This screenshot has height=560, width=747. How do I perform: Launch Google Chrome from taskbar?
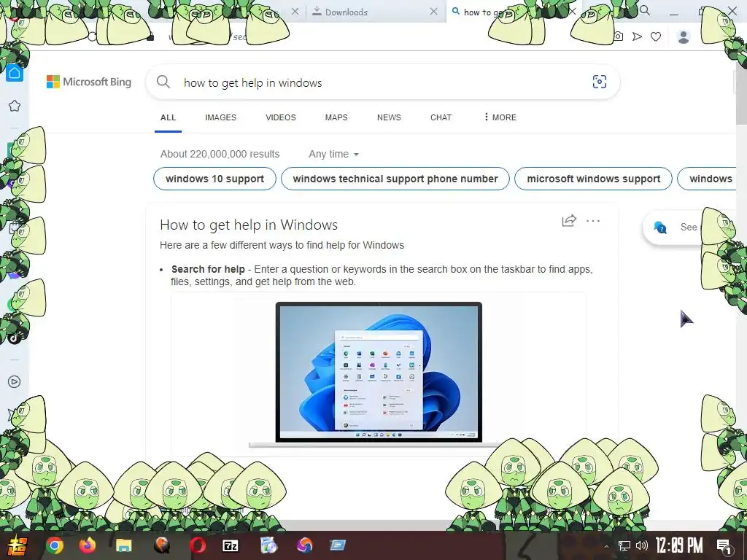coord(54,545)
